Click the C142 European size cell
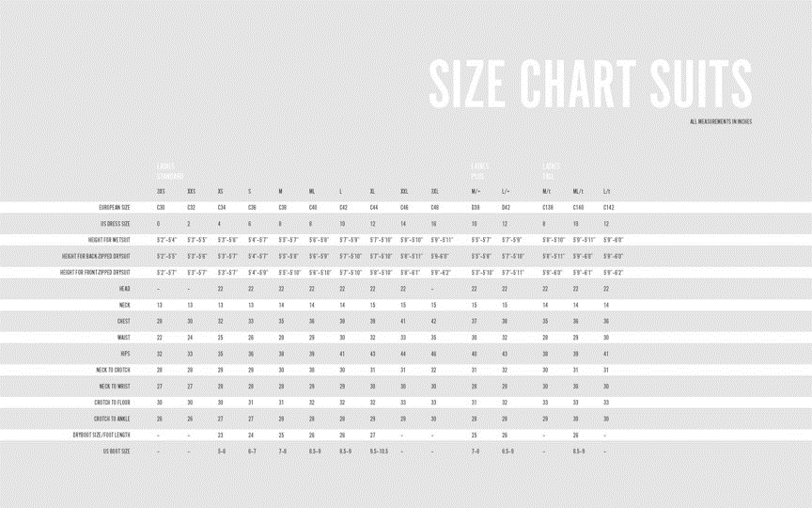 click(x=608, y=207)
